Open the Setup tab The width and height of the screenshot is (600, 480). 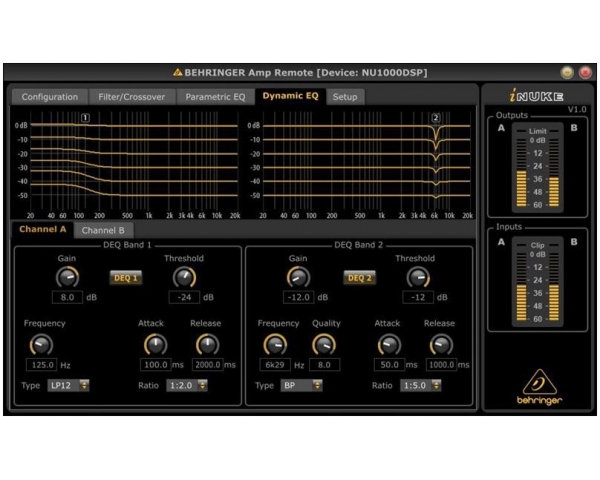[x=345, y=97]
